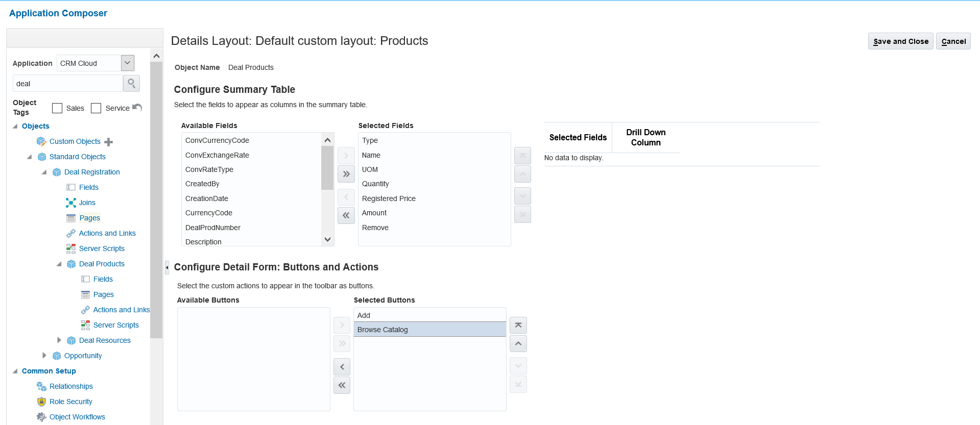Viewport: 980px width, 425px height.
Task: Move Browse Catalog button to top of list
Action: tap(518, 325)
